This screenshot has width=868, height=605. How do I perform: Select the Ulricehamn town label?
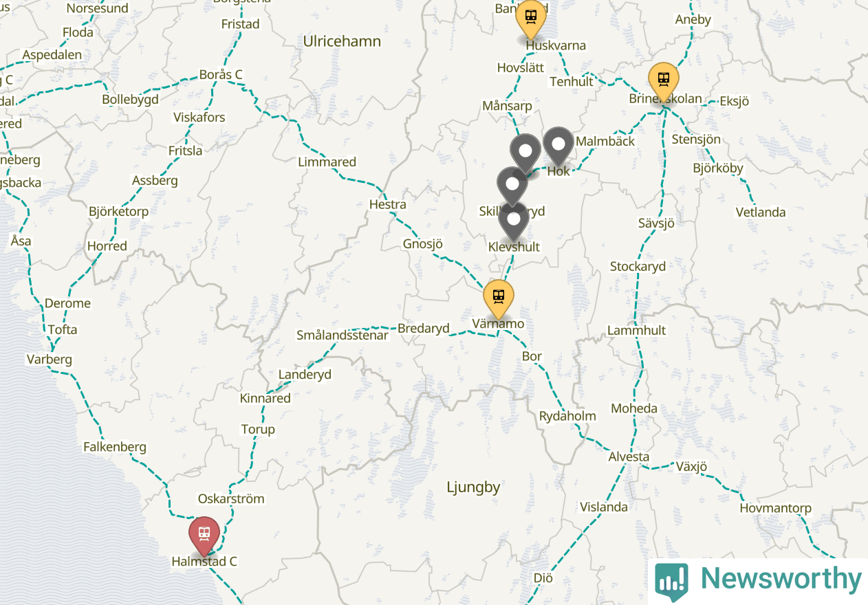342,41
